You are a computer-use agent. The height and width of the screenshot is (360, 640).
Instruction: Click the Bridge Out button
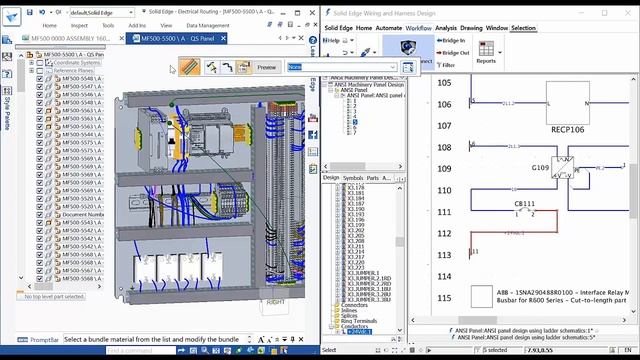click(453, 53)
